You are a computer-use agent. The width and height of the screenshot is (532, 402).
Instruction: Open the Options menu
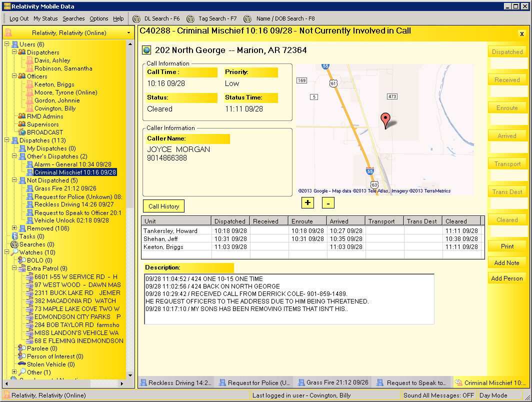[x=98, y=18]
